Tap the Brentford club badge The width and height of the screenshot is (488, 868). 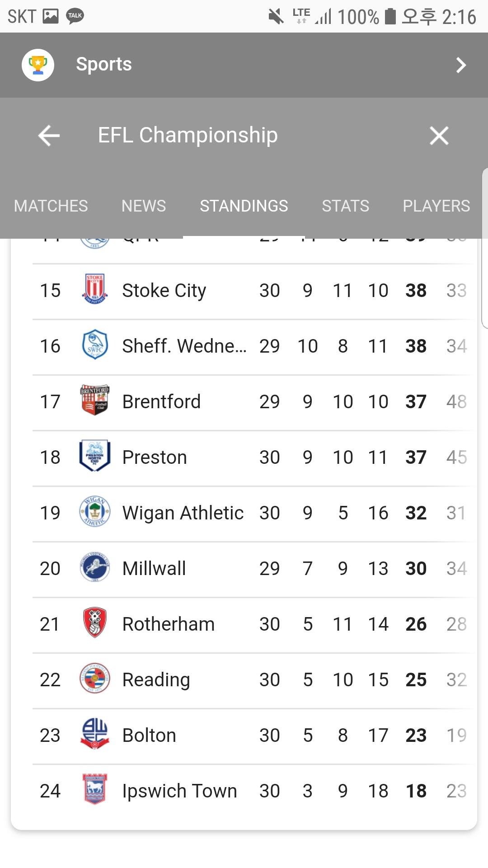coord(95,401)
